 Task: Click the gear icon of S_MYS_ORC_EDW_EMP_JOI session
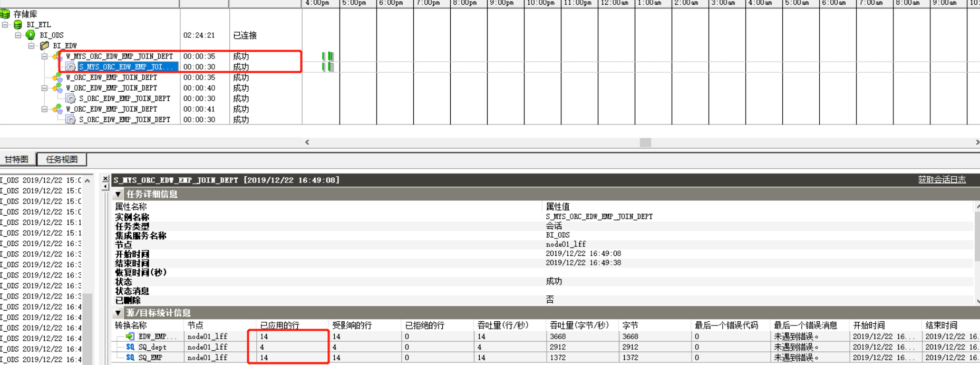pyautogui.click(x=71, y=67)
